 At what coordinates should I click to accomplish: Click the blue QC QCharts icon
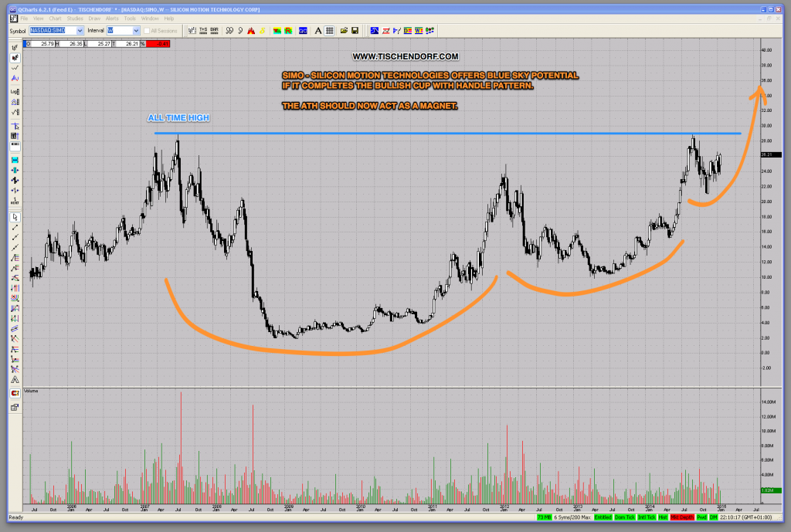coord(302,31)
